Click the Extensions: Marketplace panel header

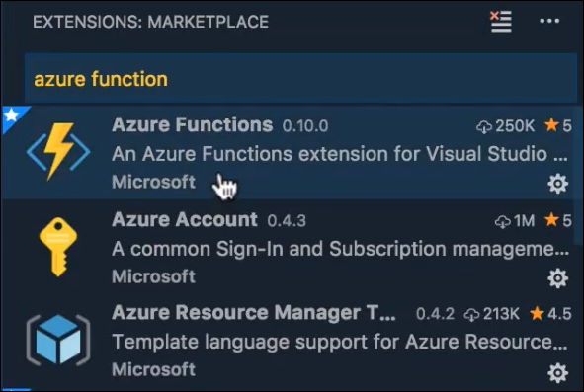point(151,22)
